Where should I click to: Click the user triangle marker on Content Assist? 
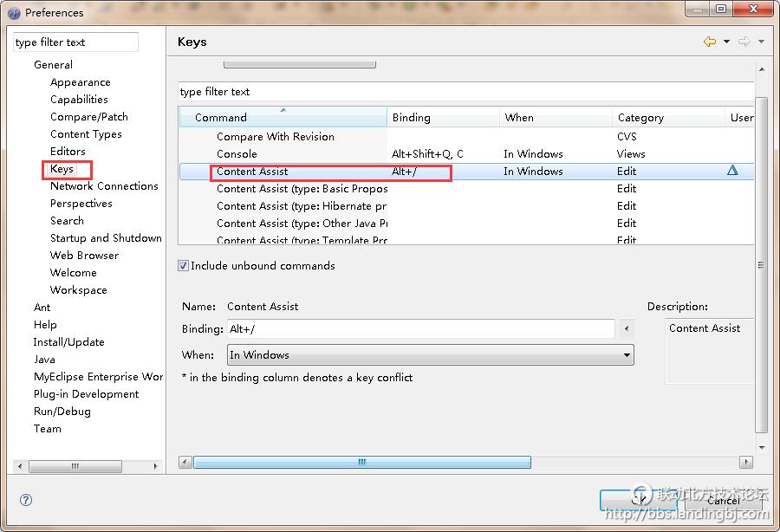[x=732, y=172]
